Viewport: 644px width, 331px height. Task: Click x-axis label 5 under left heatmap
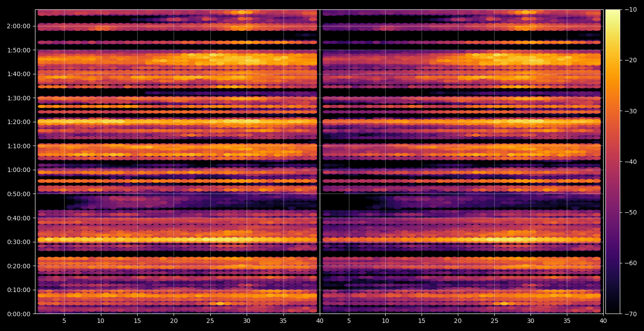pos(64,321)
